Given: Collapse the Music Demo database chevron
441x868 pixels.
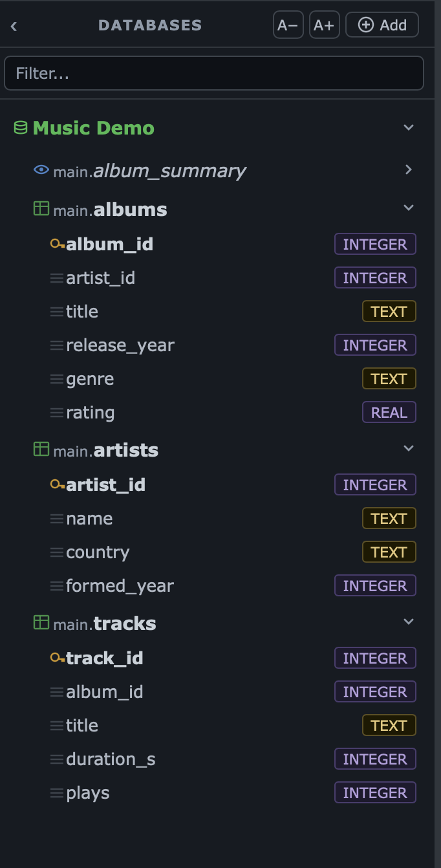Looking at the screenshot, I should tap(409, 127).
